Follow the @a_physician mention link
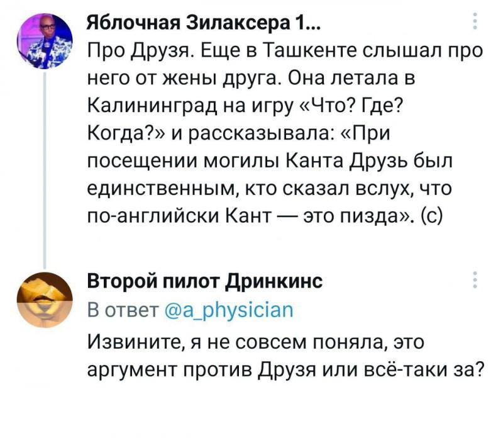The width and height of the screenshot is (503, 448). tap(229, 310)
